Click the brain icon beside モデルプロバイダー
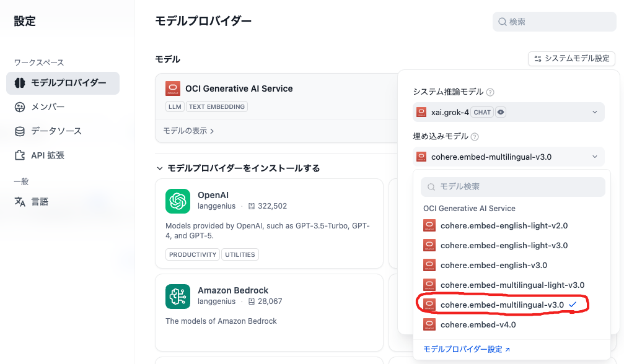624x364 pixels. point(19,83)
